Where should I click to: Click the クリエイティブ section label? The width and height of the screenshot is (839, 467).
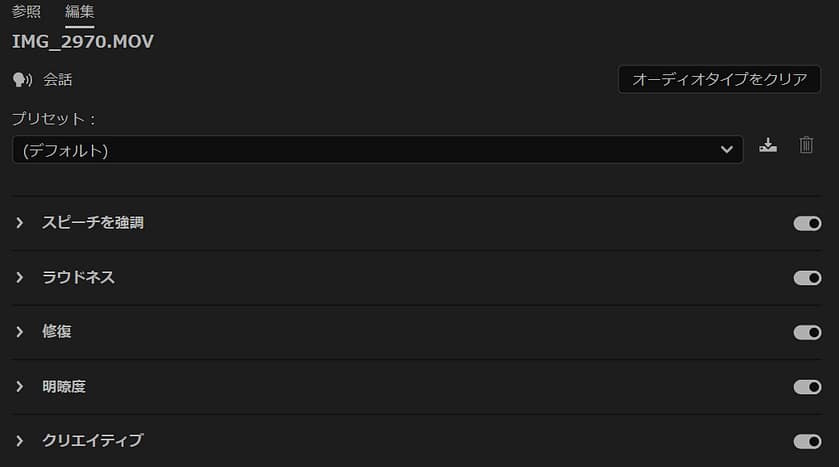(93, 440)
